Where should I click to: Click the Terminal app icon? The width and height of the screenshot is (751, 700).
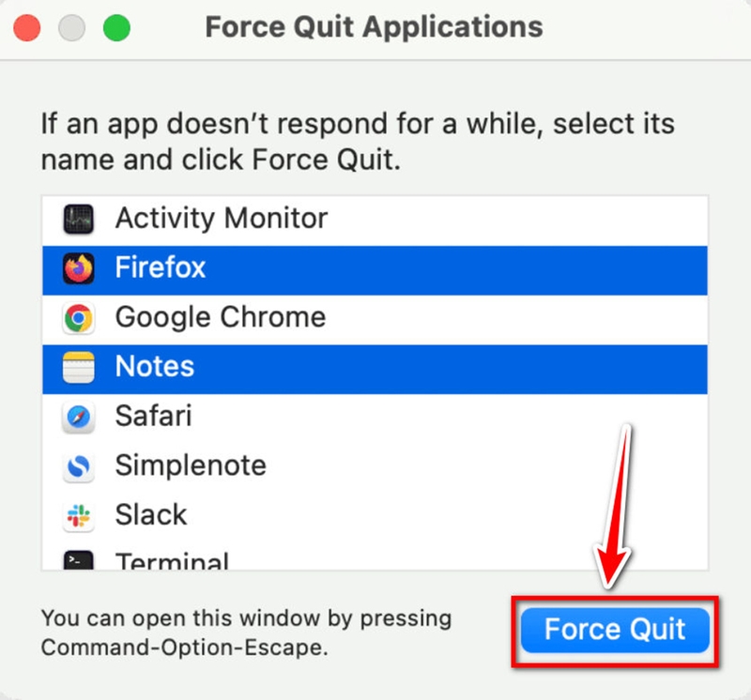coord(78,560)
